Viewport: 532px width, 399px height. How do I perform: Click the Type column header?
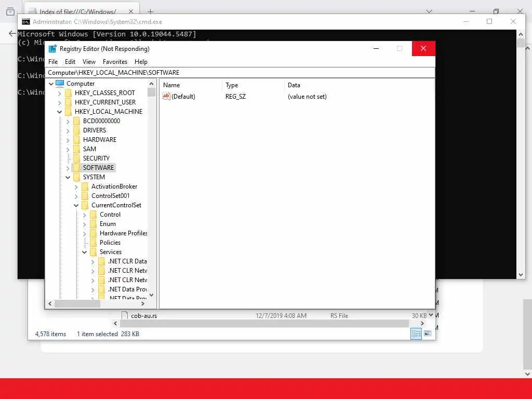tap(253, 85)
